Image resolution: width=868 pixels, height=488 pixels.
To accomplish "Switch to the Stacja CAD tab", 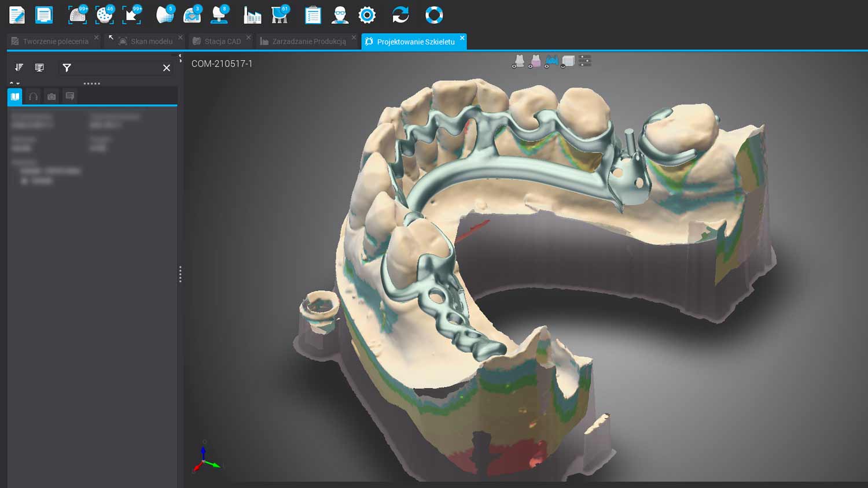I will point(222,41).
